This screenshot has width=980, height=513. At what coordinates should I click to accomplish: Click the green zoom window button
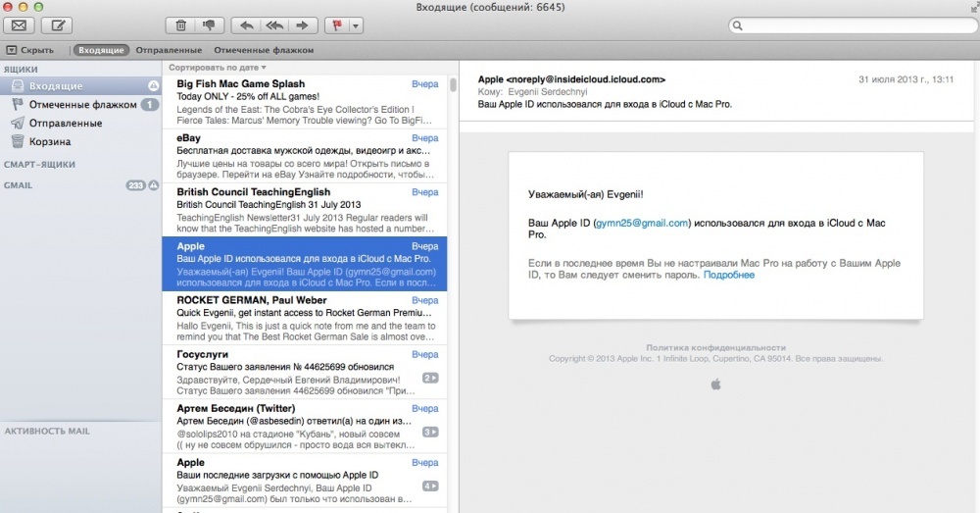click(39, 7)
